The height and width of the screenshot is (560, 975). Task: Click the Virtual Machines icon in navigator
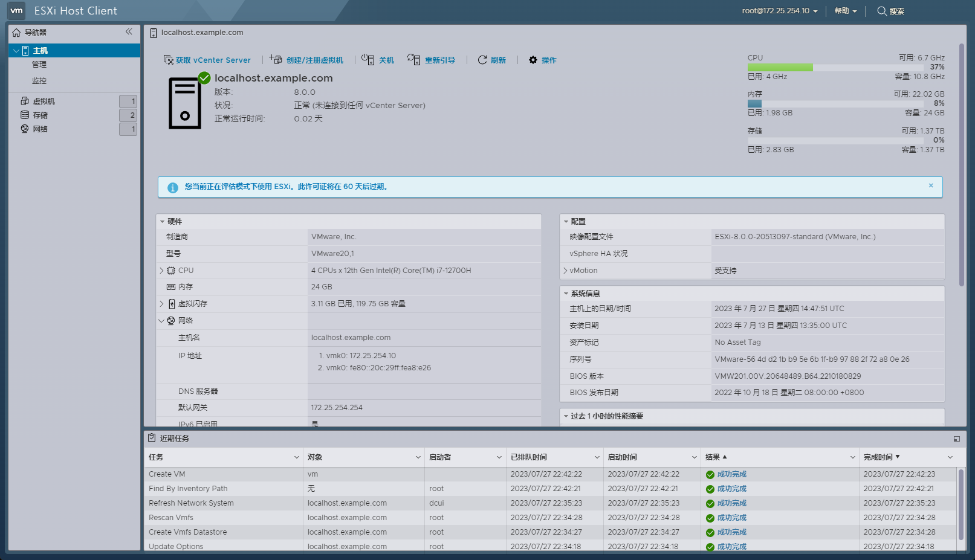25,101
